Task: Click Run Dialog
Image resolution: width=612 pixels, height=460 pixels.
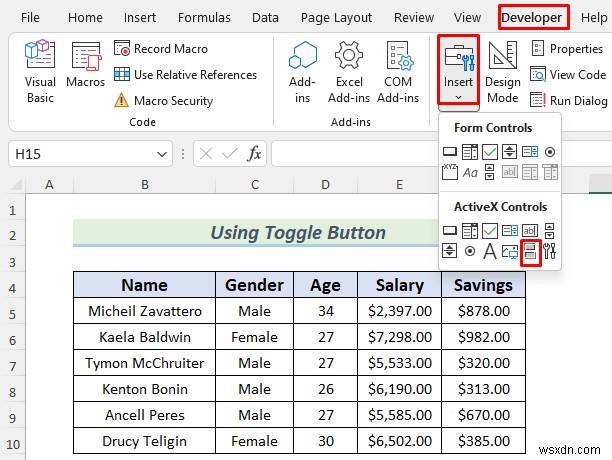Action: (x=569, y=101)
